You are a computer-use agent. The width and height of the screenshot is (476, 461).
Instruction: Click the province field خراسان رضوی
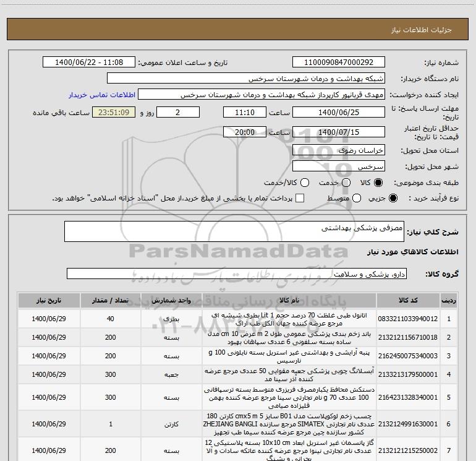pos(339,150)
